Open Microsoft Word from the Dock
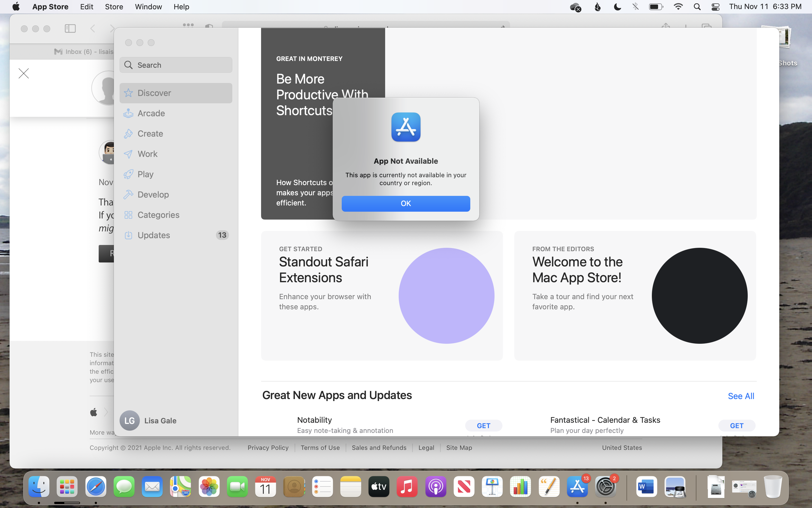 (x=646, y=487)
